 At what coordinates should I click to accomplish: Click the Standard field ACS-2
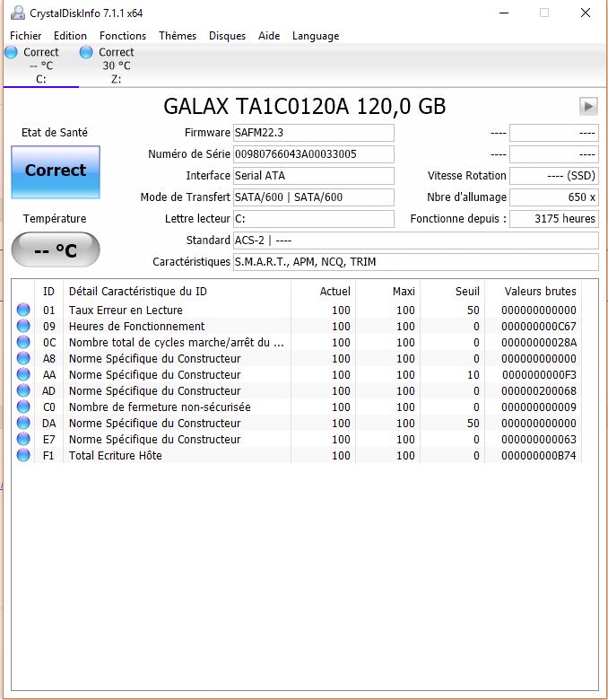(416, 241)
